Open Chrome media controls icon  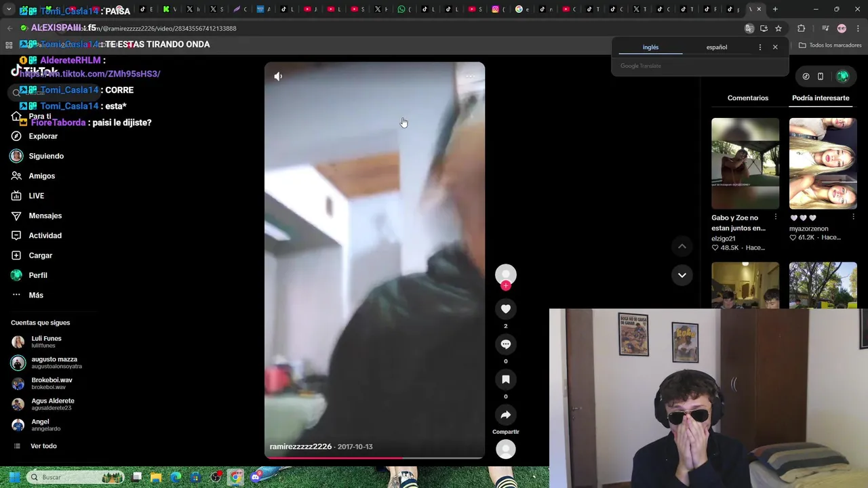point(825,28)
